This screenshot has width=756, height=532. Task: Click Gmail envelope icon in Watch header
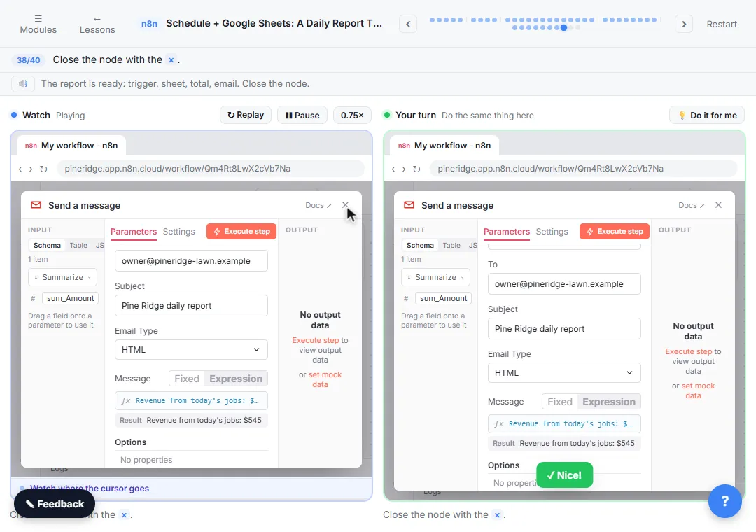[x=36, y=205]
